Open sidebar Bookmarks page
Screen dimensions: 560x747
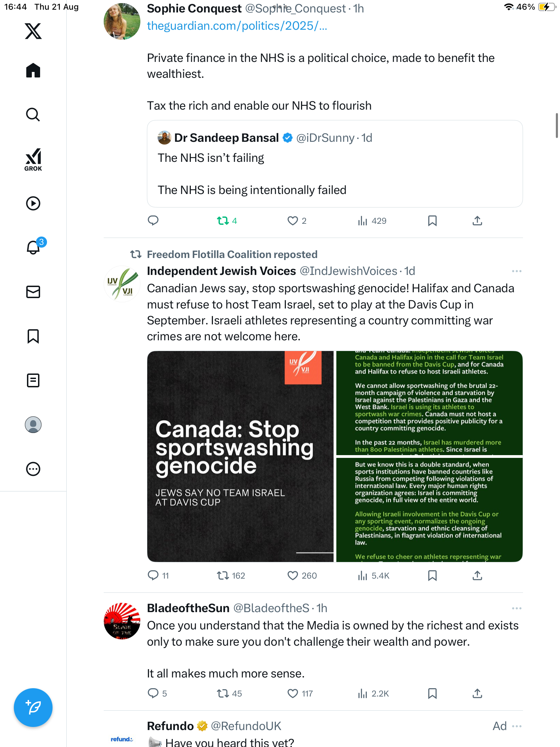point(33,336)
